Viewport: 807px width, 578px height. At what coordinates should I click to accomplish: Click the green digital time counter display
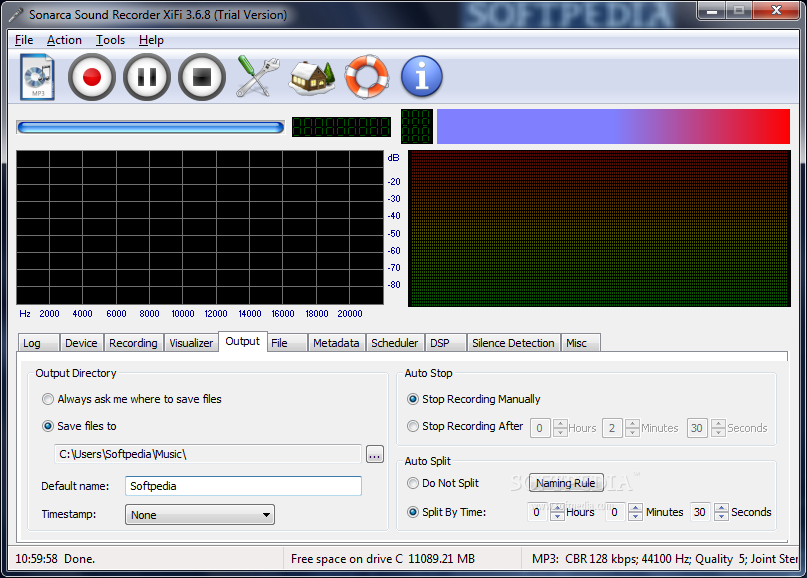coord(341,127)
